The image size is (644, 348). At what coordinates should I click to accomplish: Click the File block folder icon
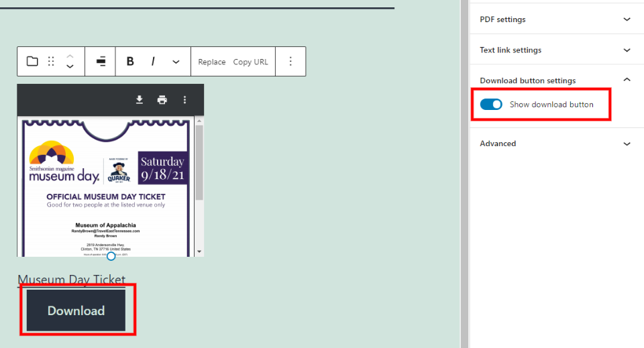(x=32, y=62)
